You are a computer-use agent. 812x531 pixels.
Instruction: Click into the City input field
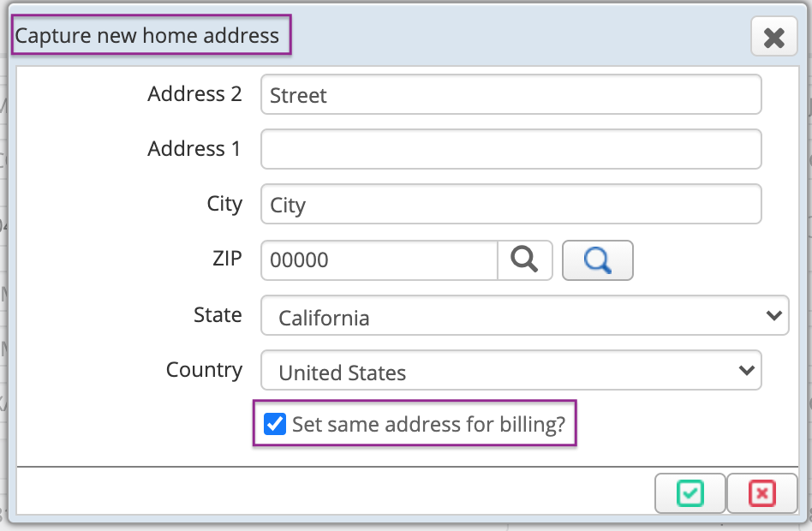click(511, 205)
